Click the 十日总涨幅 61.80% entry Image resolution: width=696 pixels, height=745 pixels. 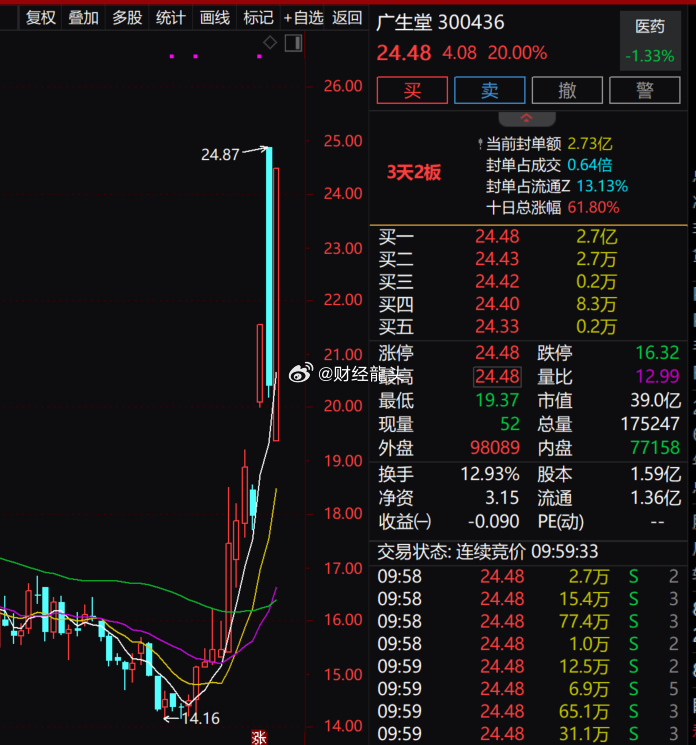tap(553, 208)
